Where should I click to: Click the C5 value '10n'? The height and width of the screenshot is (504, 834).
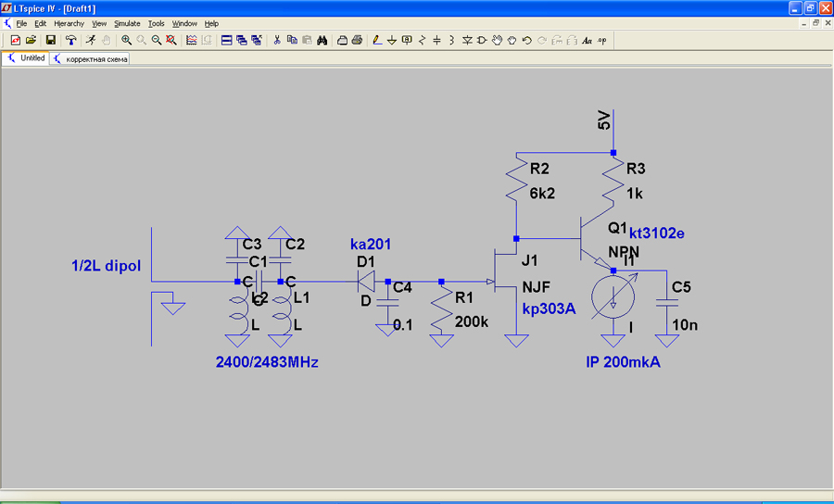[685, 324]
